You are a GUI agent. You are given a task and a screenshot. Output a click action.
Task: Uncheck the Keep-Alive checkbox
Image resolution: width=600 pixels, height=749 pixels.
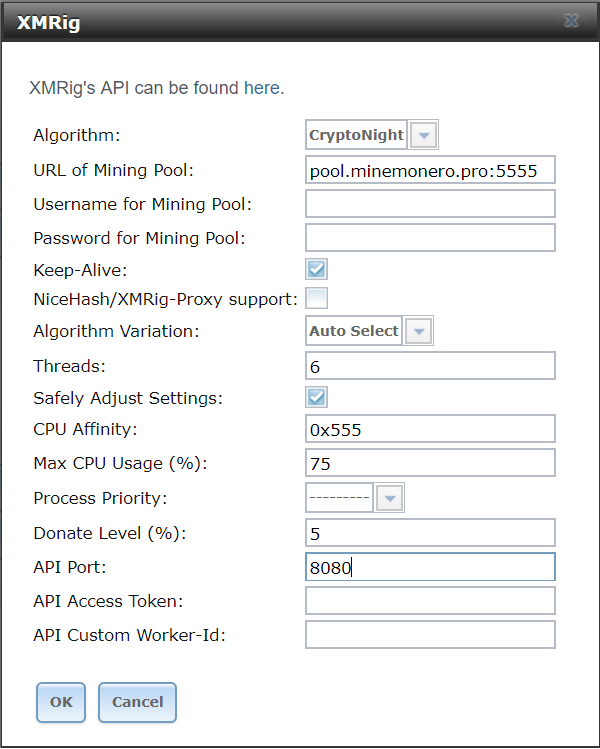click(x=316, y=269)
